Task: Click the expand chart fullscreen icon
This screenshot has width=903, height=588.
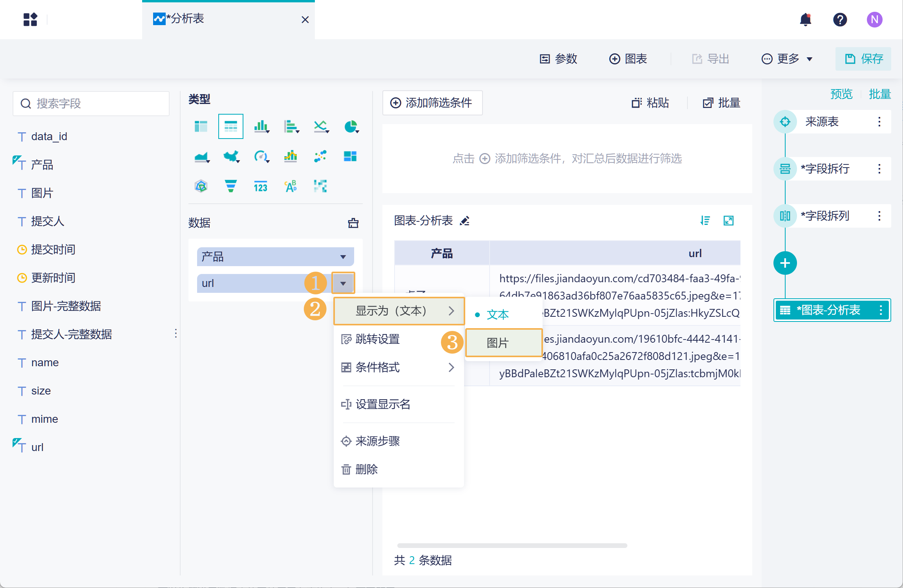Action: tap(729, 221)
